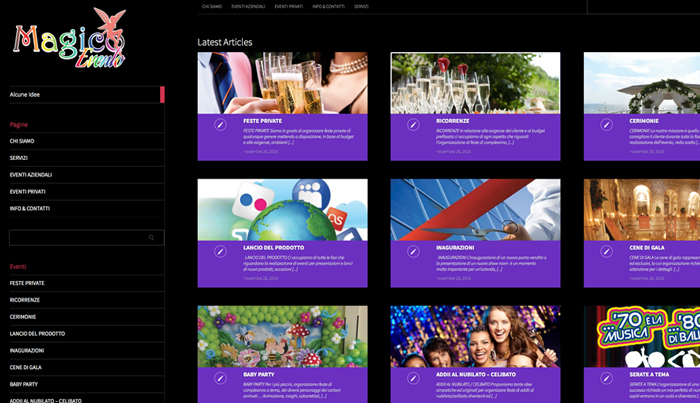Click pencil icon on Cerimonie card
Image resolution: width=700 pixels, height=403 pixels.
pos(606,125)
